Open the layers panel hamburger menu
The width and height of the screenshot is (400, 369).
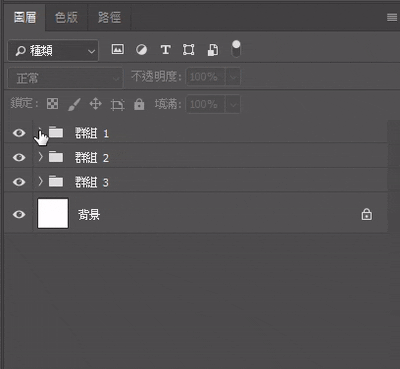point(392,17)
